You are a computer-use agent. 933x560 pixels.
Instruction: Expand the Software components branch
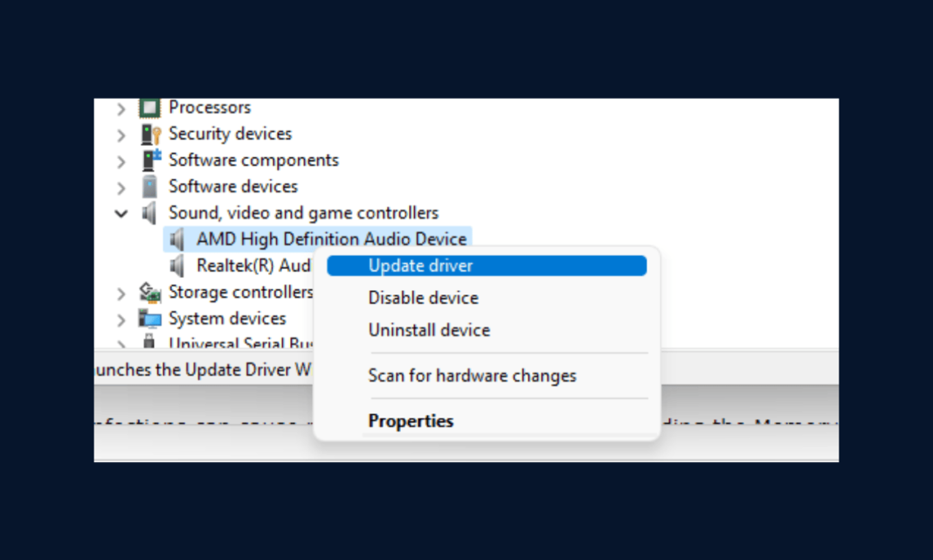121,162
